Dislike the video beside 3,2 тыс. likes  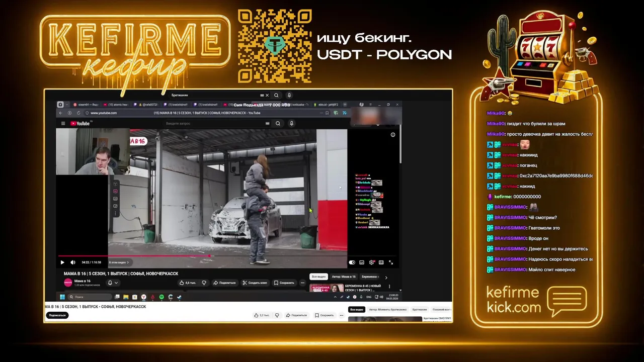pyautogui.click(x=277, y=315)
